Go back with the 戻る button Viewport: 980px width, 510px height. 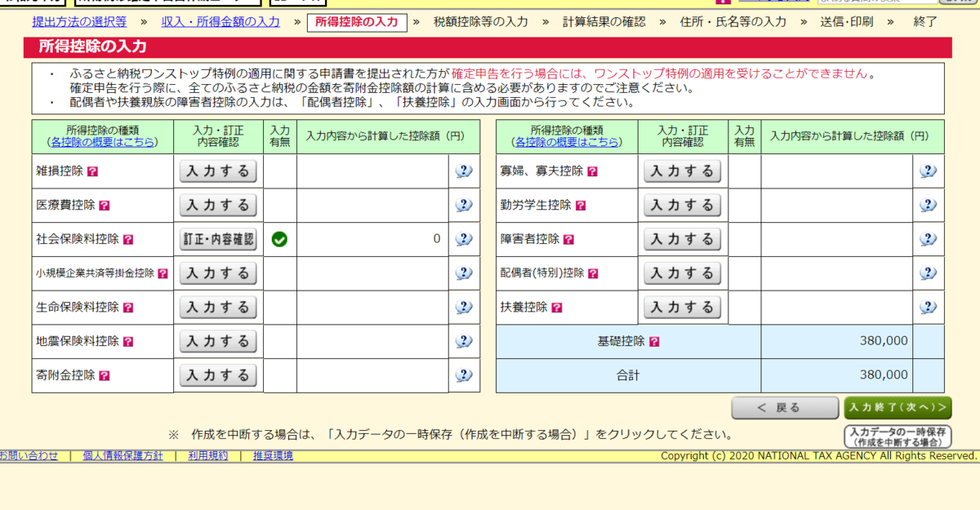coord(784,408)
